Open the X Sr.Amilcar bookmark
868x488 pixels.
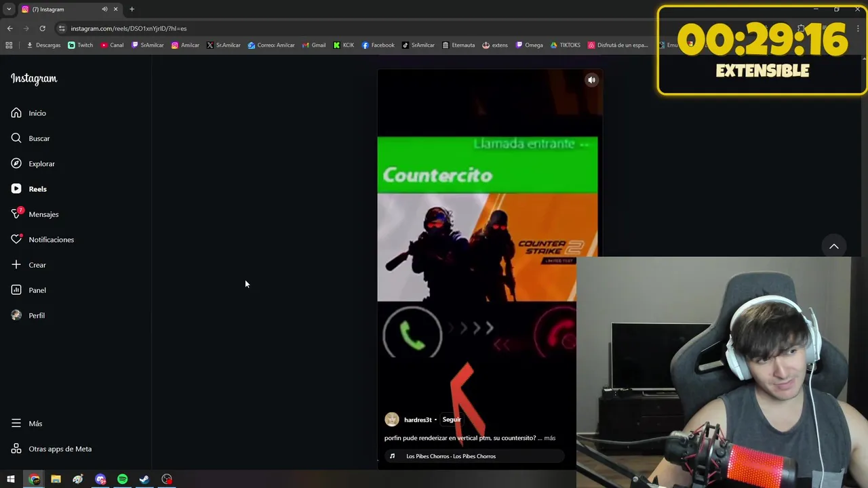[224, 45]
